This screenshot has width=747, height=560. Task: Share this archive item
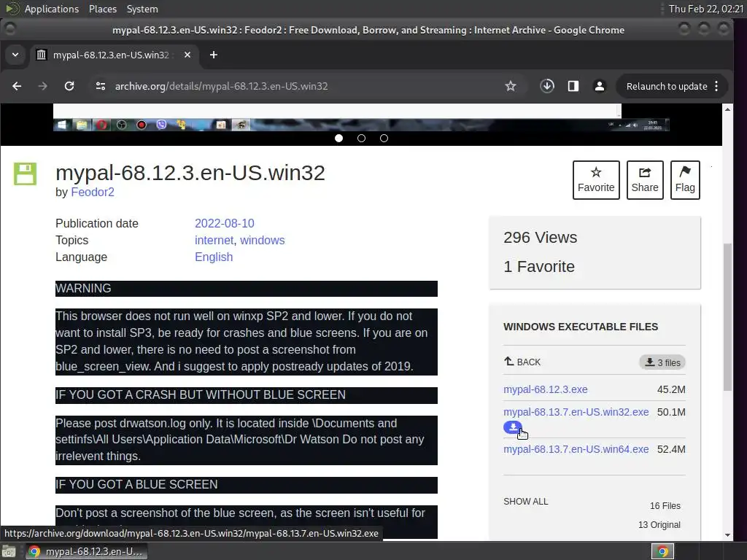(645, 180)
